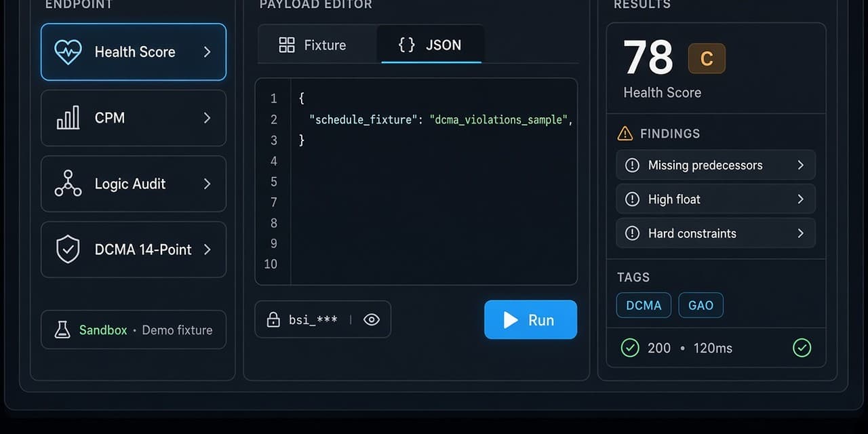This screenshot has width=868, height=434.
Task: Click the Health Score label under 78
Action: pos(663,93)
